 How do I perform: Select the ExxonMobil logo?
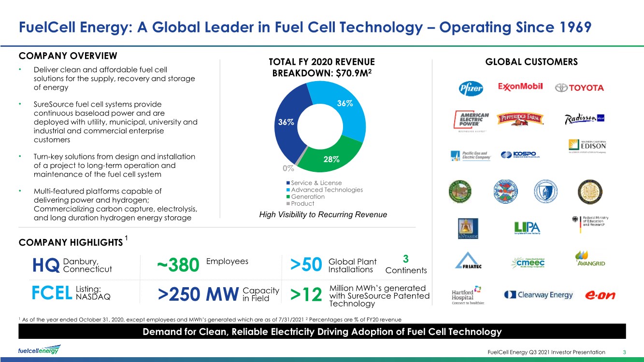point(521,86)
